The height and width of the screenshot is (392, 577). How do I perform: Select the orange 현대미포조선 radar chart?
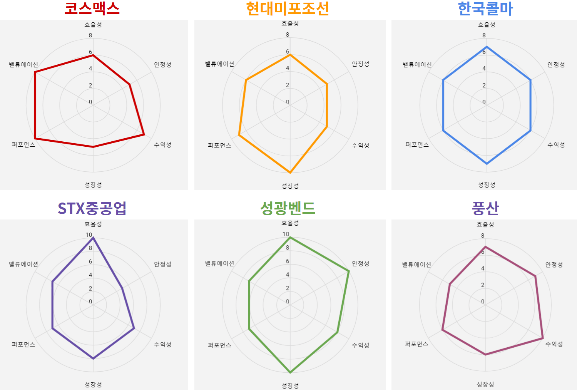coord(290,105)
